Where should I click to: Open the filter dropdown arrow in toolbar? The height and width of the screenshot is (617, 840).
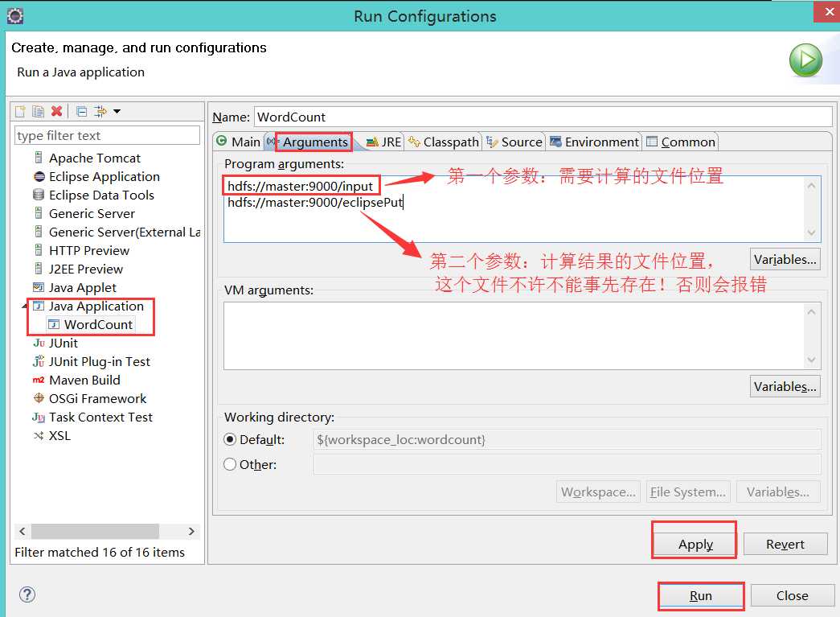(117, 111)
